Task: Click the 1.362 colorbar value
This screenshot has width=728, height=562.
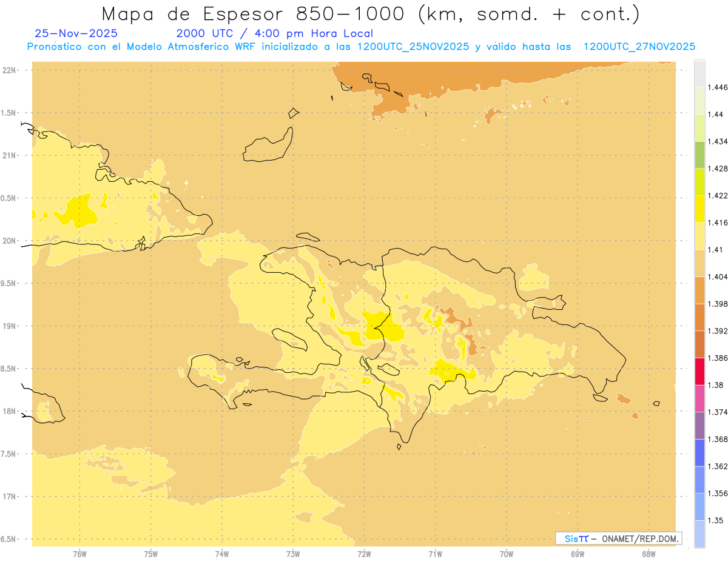Action: [x=717, y=466]
